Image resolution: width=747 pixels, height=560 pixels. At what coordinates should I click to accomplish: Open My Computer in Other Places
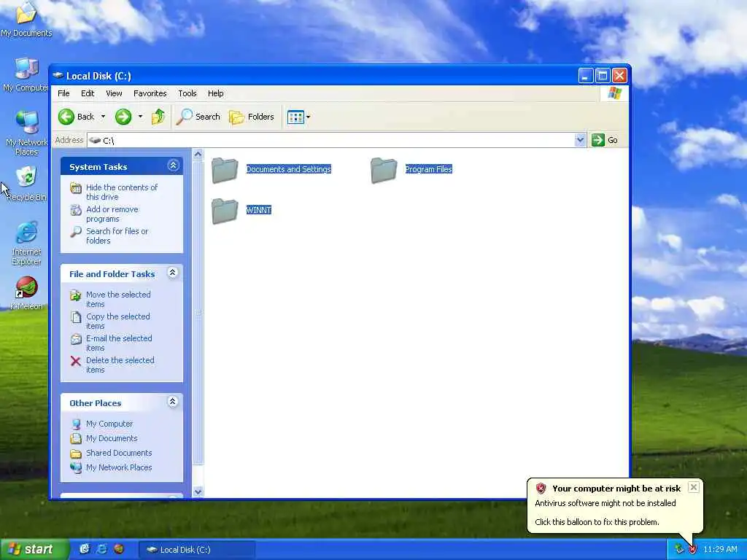point(109,424)
